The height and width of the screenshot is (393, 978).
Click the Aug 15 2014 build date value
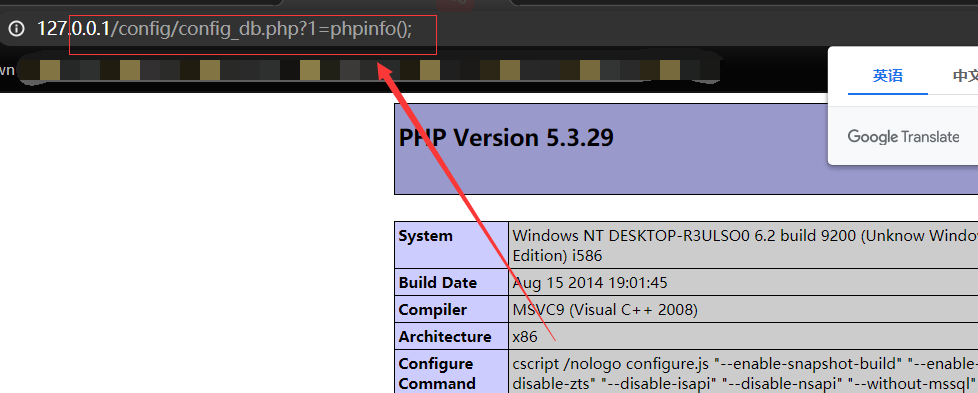tap(589, 283)
